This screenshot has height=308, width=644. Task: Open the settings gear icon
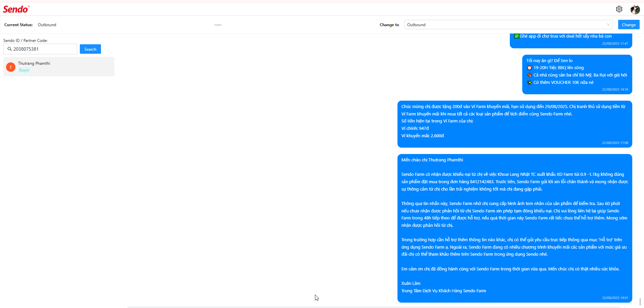(x=619, y=9)
